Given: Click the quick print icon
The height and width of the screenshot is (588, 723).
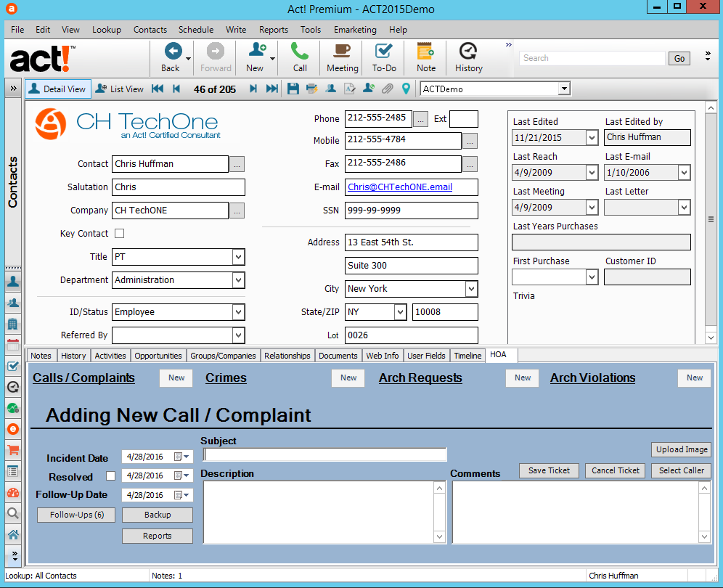Looking at the screenshot, I should [312, 89].
